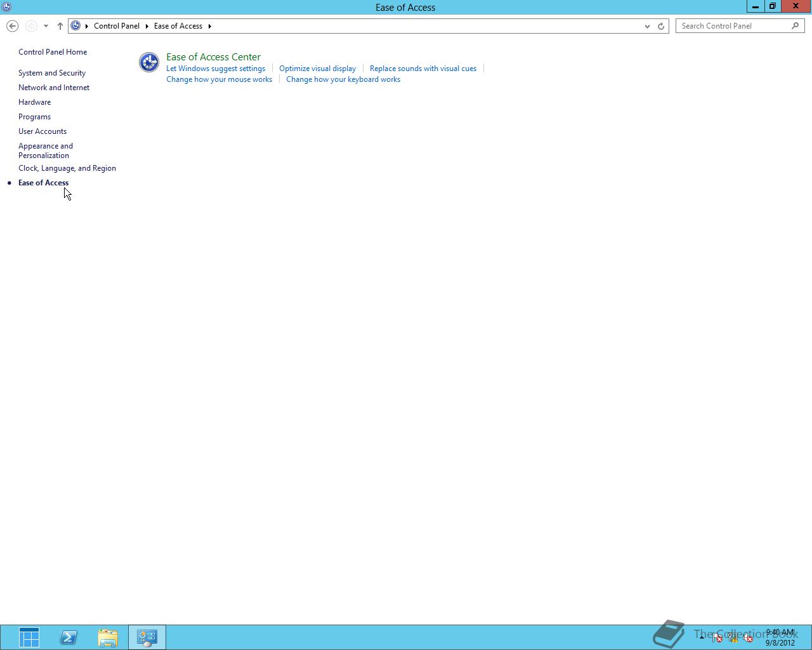Open Appearance and Personalization category
The width and height of the screenshot is (812, 650).
point(46,150)
